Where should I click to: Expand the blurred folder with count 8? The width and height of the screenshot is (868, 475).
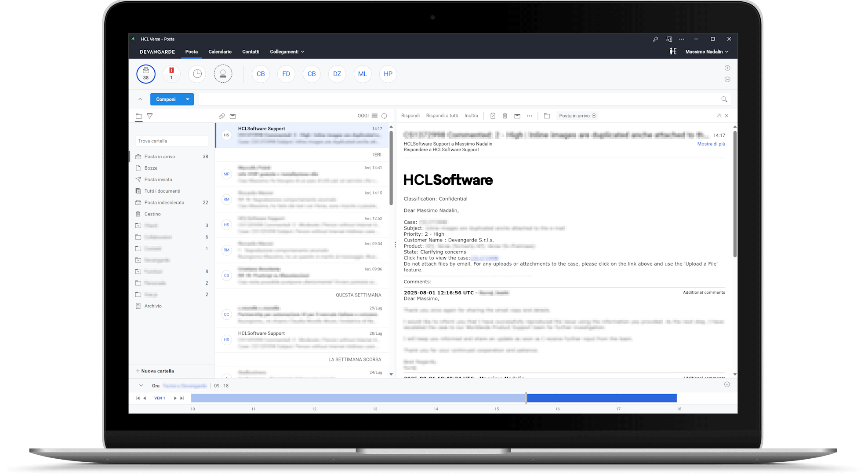click(x=138, y=271)
